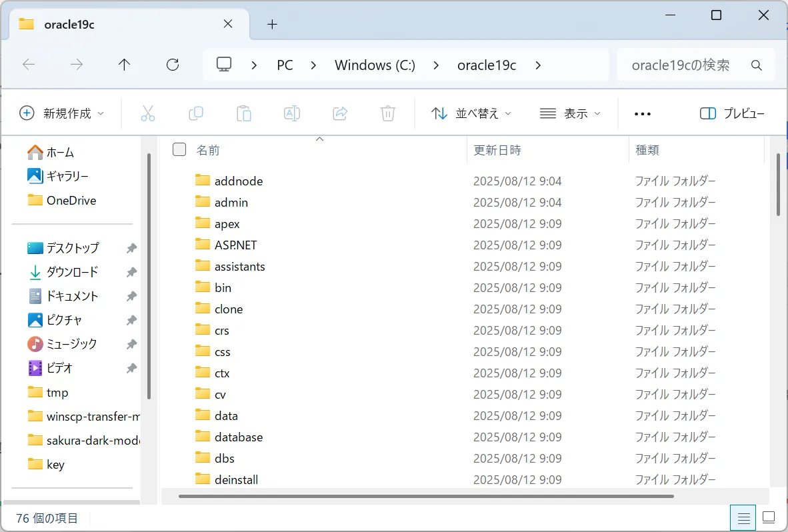Sort by 更新日時 column header

tap(497, 150)
